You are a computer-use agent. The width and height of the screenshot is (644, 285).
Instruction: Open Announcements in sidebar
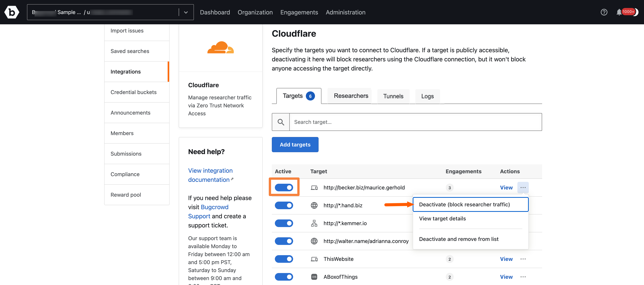(x=137, y=112)
